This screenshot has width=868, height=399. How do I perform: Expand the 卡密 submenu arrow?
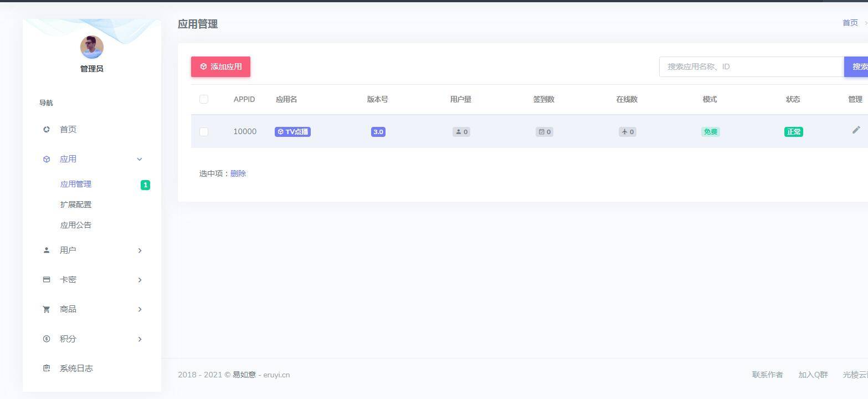click(140, 280)
